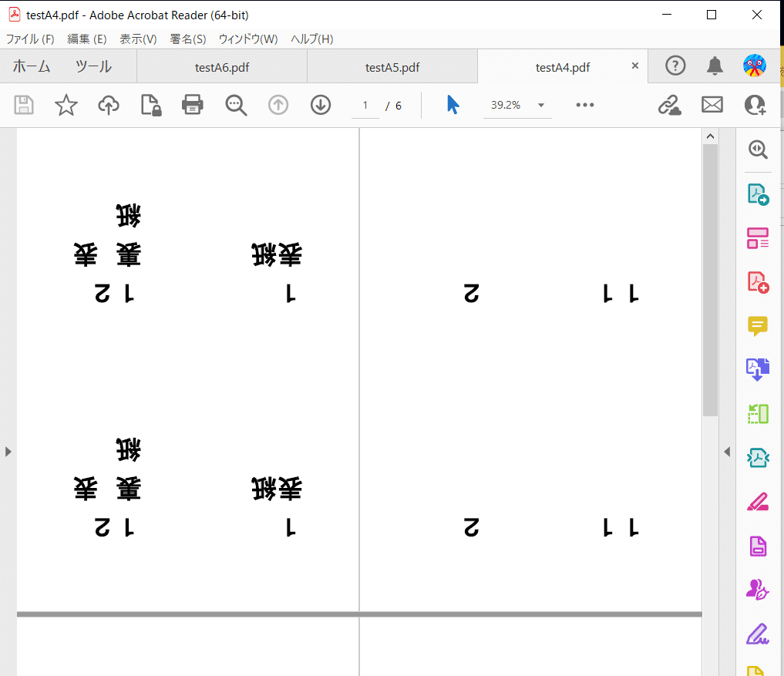
Task: Select the arrow selection tool
Action: (453, 105)
